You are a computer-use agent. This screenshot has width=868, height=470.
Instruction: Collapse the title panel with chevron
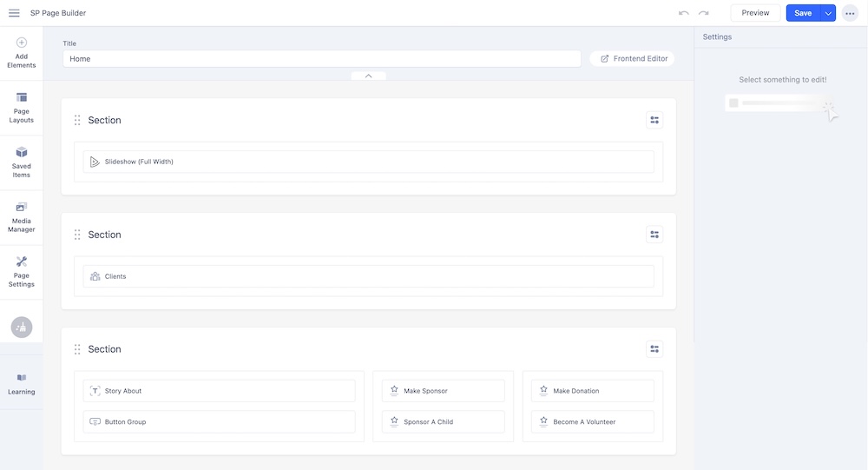click(x=368, y=76)
